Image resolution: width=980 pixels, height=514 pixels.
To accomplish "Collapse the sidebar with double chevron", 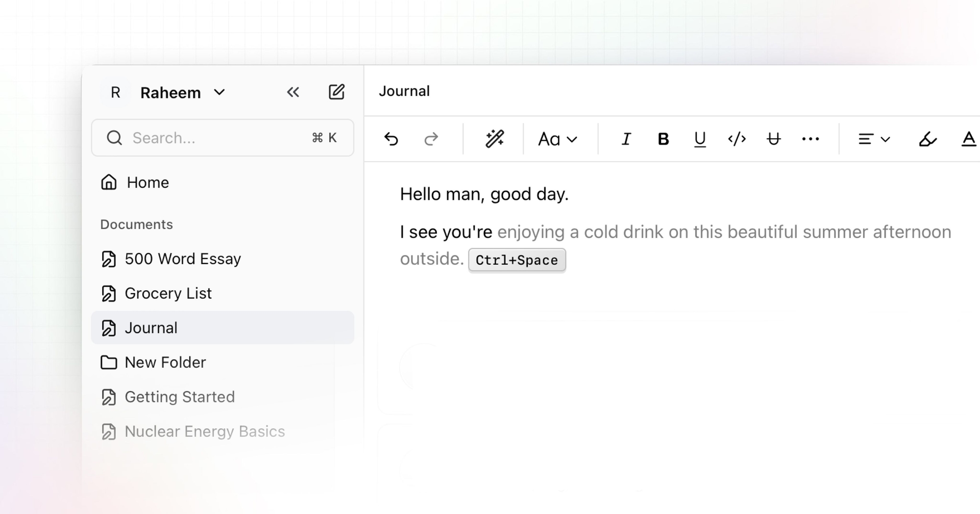I will coord(293,92).
